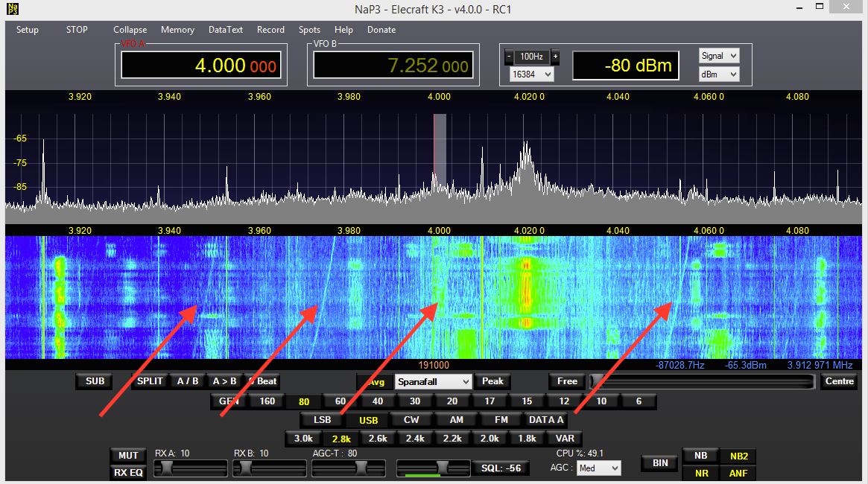Viewport: 868px width, 484px height.
Task: Decrease tuning step with the minus button
Action: click(510, 57)
